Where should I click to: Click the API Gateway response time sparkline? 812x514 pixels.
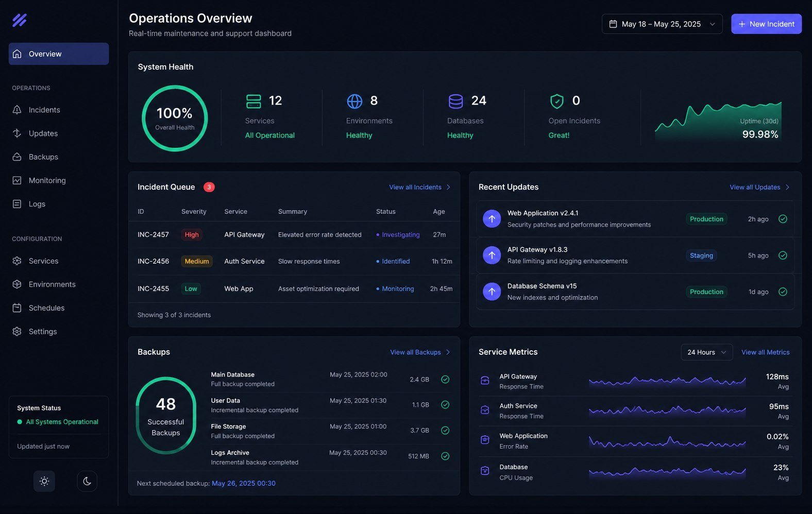pyautogui.click(x=667, y=381)
